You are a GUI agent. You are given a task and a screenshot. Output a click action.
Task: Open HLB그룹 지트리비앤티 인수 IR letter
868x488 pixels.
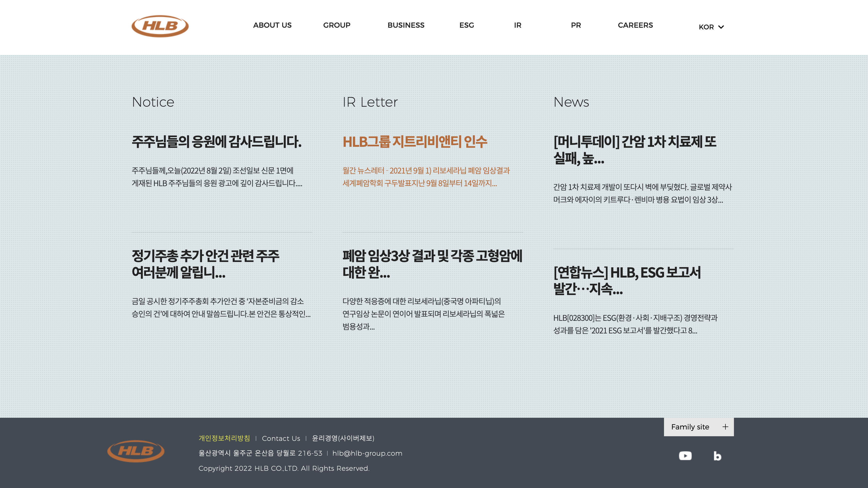pos(415,142)
